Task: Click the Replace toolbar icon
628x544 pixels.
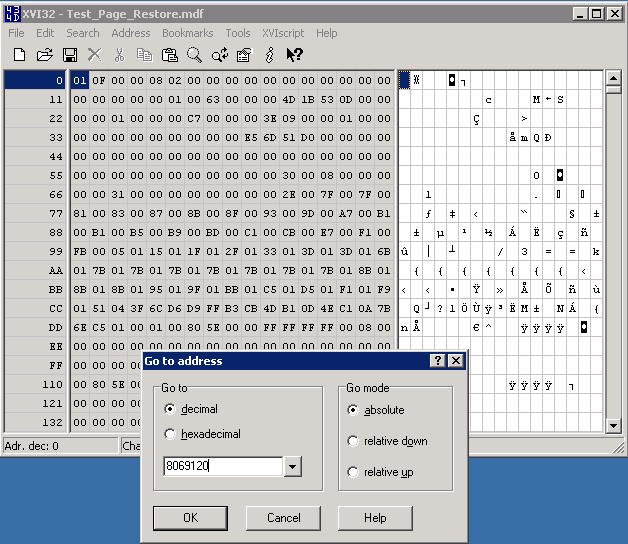Action: click(219, 54)
